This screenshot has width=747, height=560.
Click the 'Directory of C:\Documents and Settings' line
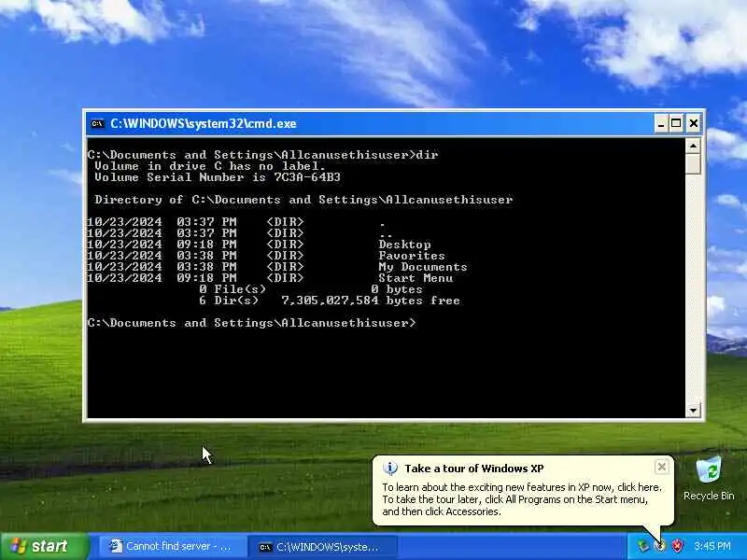click(303, 200)
